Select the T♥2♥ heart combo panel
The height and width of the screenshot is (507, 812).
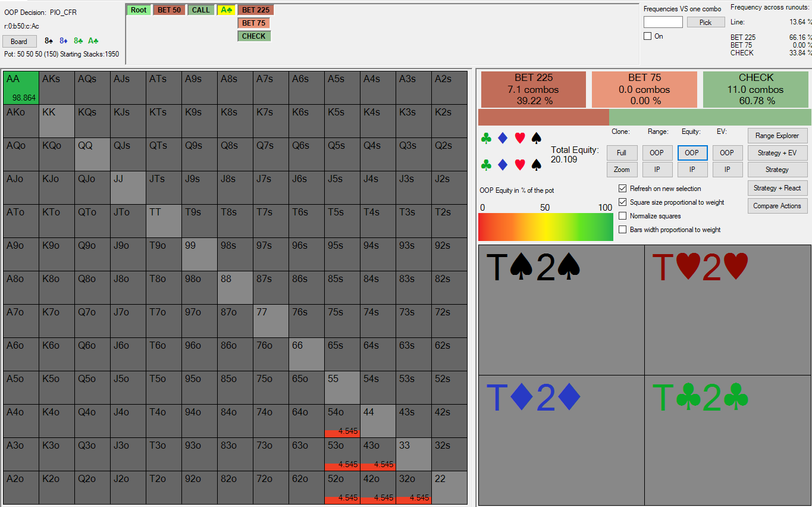point(728,310)
